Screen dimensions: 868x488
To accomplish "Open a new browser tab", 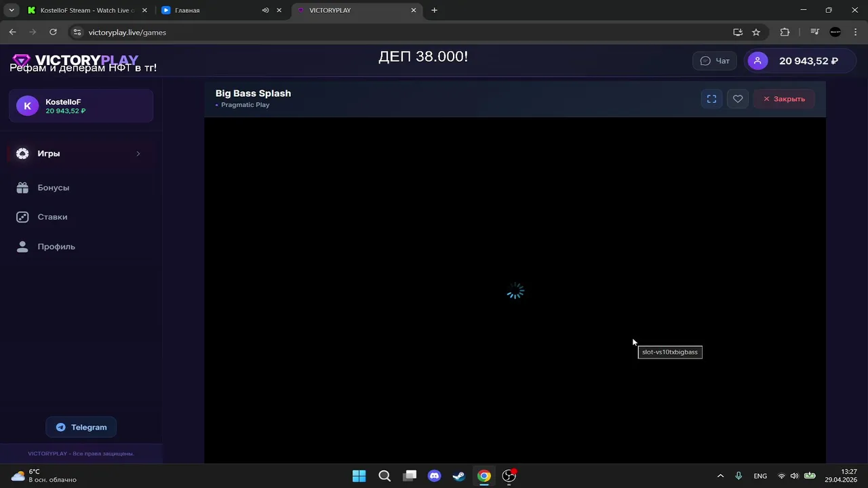I will pos(435,10).
